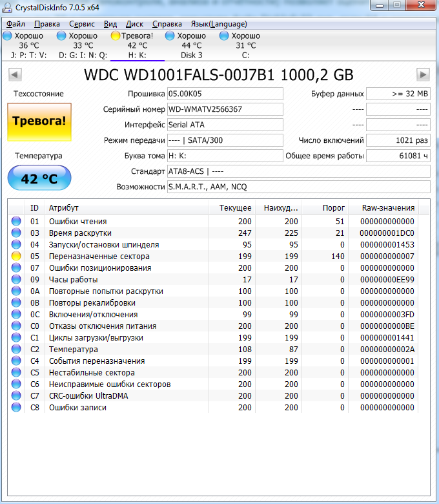Image resolution: width=439 pixels, height=504 pixels.
Task: Select raw value 00000000EE99
Action: [x=387, y=280]
